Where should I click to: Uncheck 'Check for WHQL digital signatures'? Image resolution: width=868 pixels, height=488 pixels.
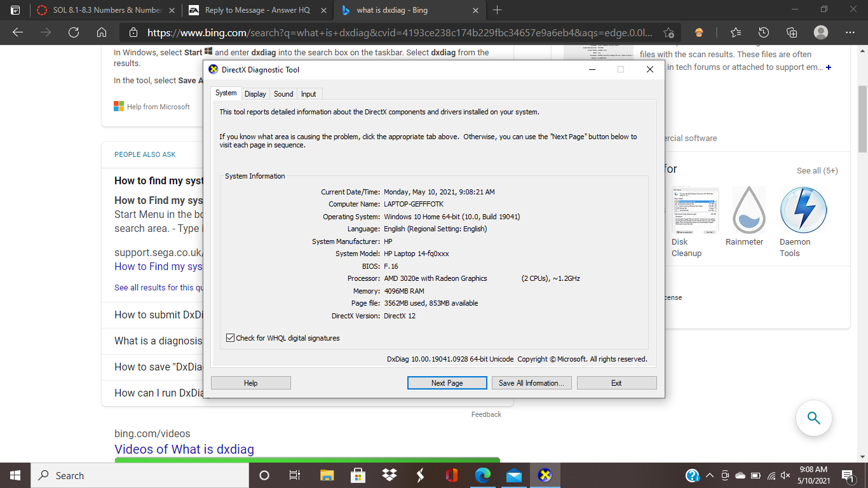[x=230, y=337]
